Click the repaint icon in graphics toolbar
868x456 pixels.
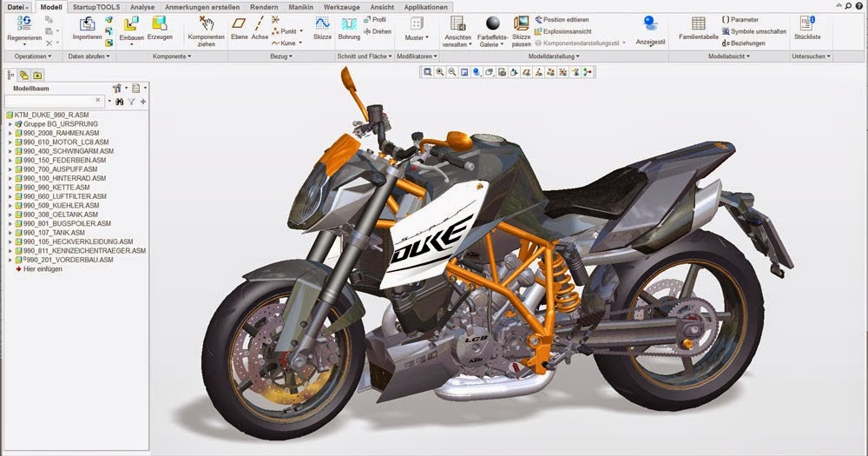click(464, 72)
